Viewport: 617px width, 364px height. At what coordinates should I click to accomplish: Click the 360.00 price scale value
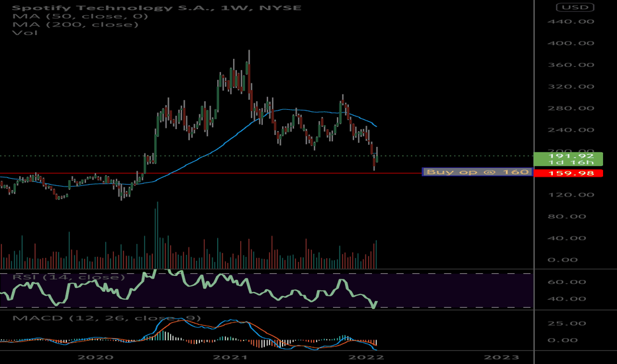tap(571, 65)
